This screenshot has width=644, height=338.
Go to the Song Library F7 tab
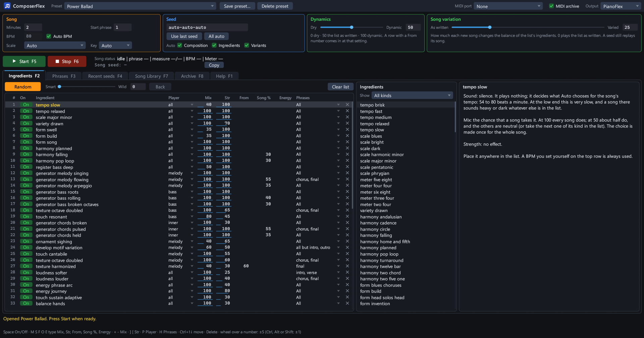[152, 76]
